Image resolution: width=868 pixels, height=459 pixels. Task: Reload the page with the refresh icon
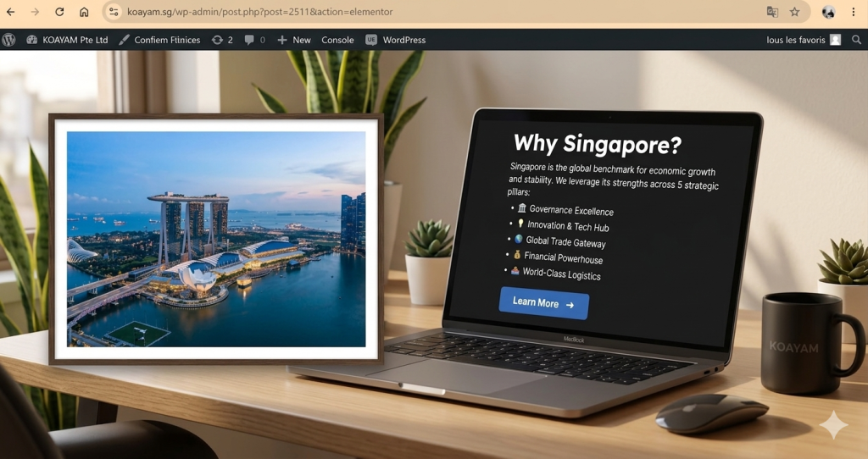point(59,12)
